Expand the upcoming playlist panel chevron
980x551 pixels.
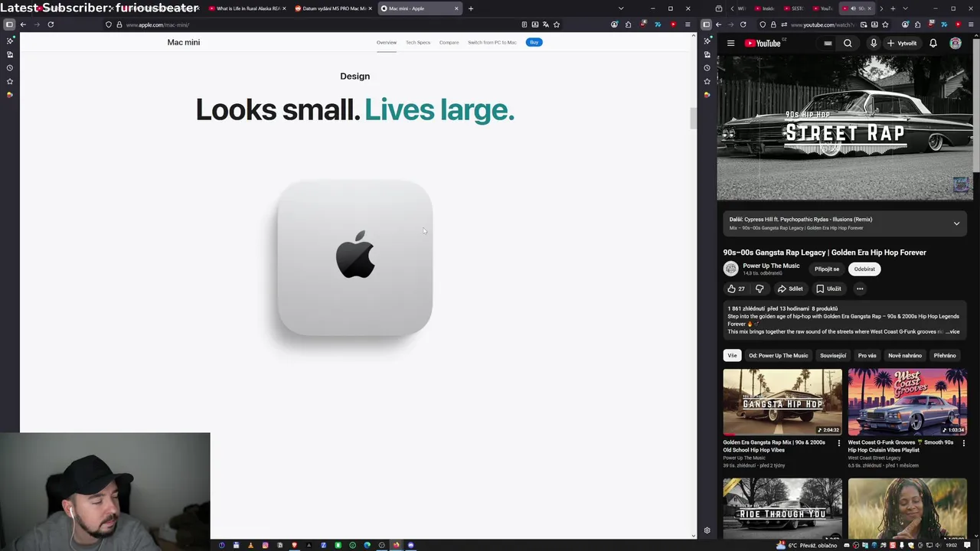click(x=956, y=223)
